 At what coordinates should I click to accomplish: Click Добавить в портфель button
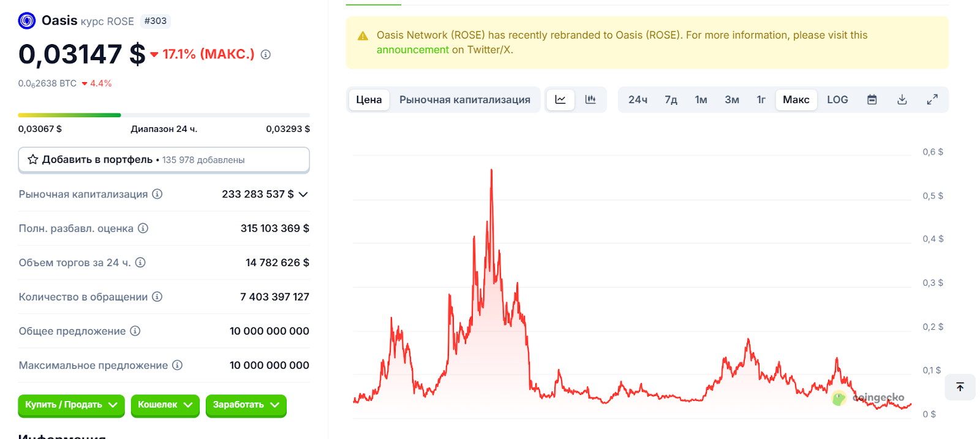pyautogui.click(x=164, y=159)
